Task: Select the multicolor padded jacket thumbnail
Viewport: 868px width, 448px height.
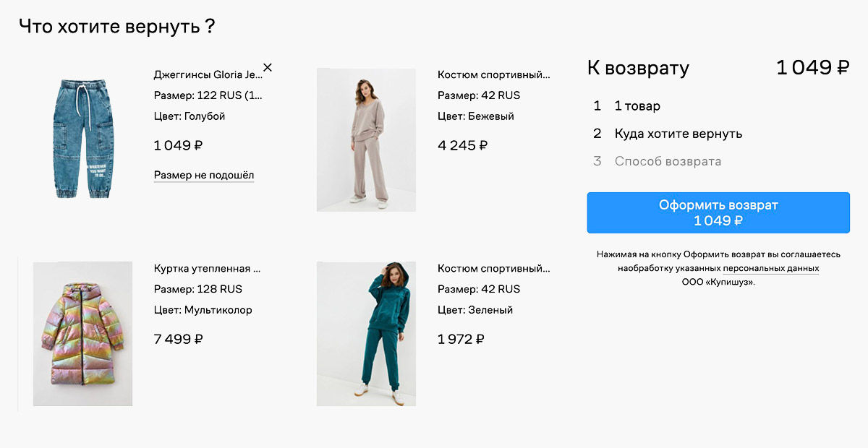Action: pyautogui.click(x=82, y=333)
